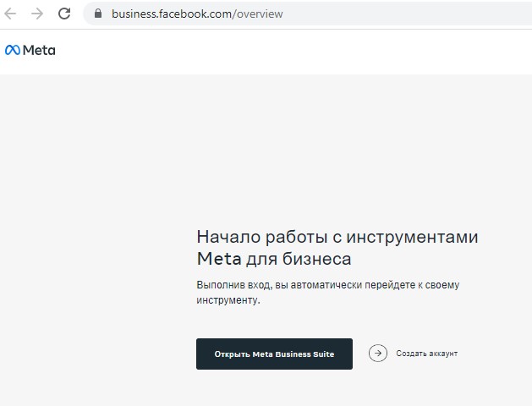Select the business.facebook.com/overview address bar
The image size is (532, 406).
307,14
